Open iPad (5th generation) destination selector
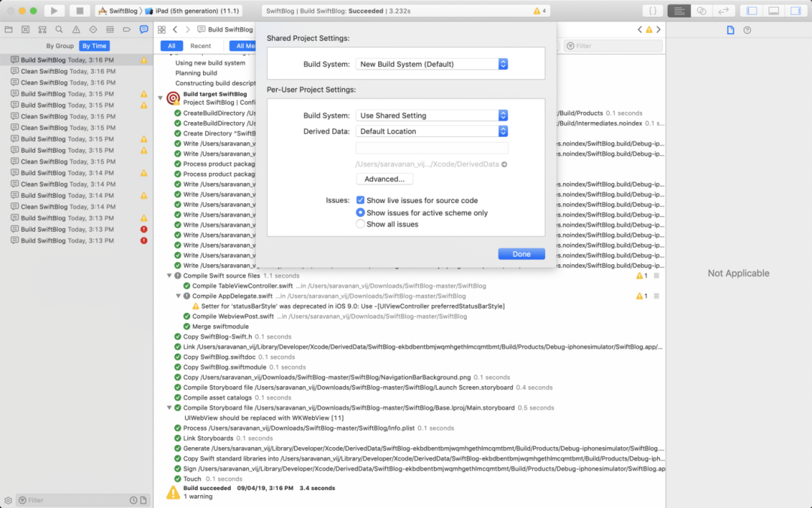The image size is (812, 508). click(192, 11)
